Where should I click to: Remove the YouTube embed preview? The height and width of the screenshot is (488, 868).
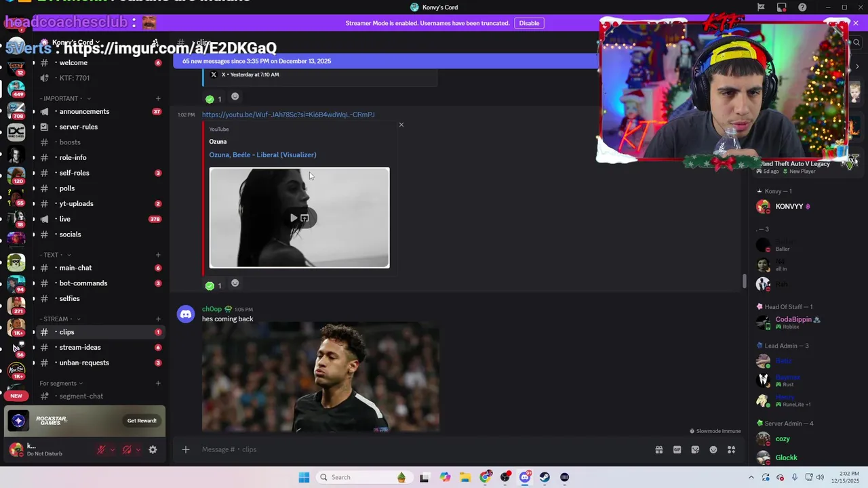(x=401, y=125)
